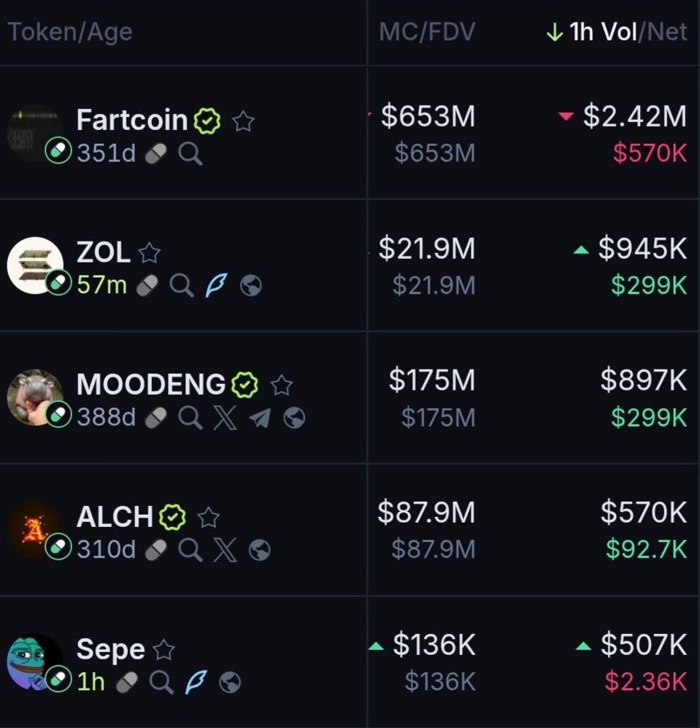Image resolution: width=700 pixels, height=728 pixels.
Task: Click the search icon in Fartcoin row
Action: (190, 153)
